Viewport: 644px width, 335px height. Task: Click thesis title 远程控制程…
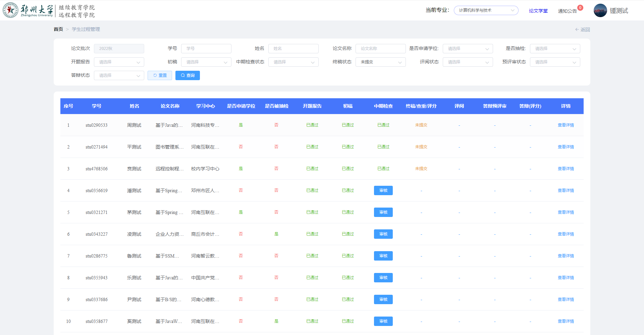point(170,169)
